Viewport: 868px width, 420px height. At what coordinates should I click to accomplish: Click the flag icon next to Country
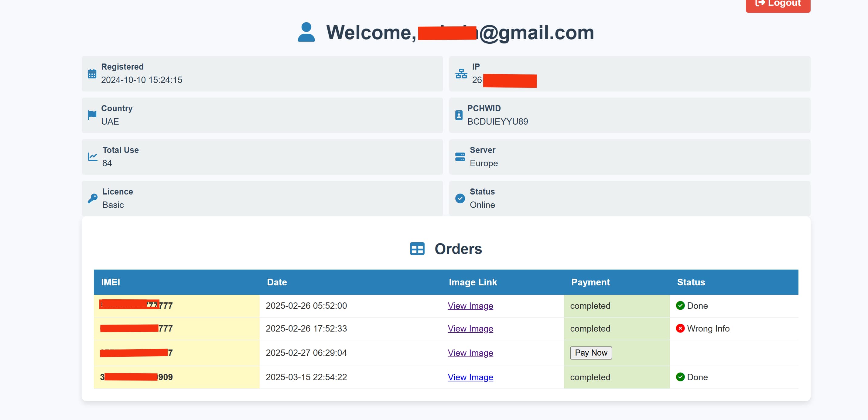pos(92,115)
